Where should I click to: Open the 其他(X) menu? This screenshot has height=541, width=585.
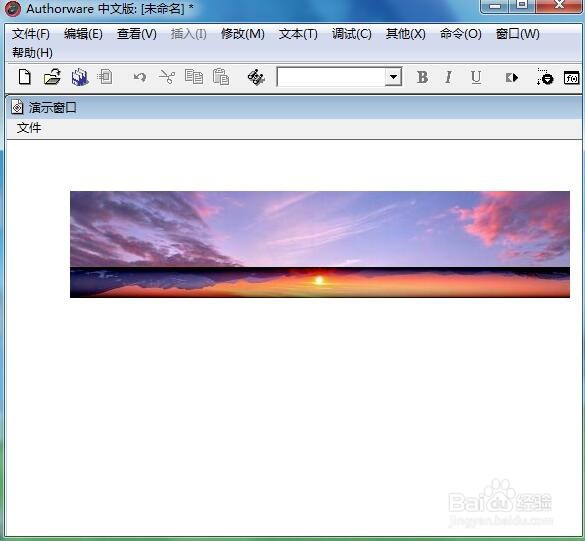coord(406,34)
